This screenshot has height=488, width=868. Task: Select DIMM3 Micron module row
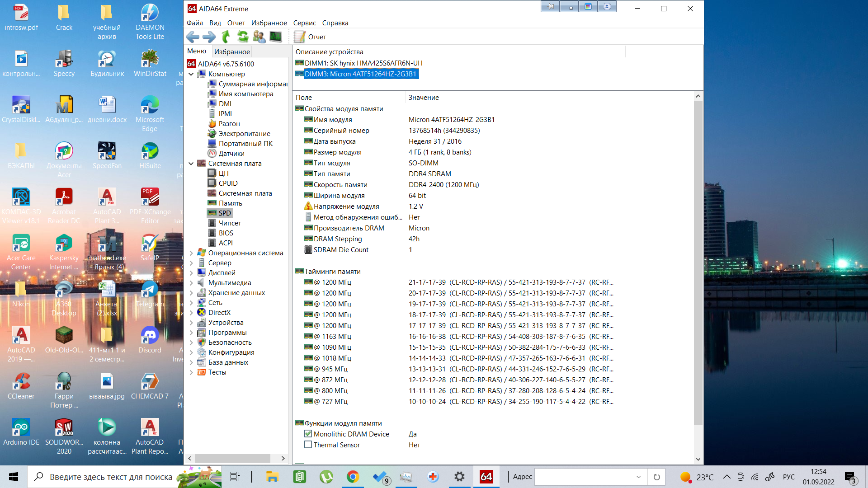[x=361, y=74]
